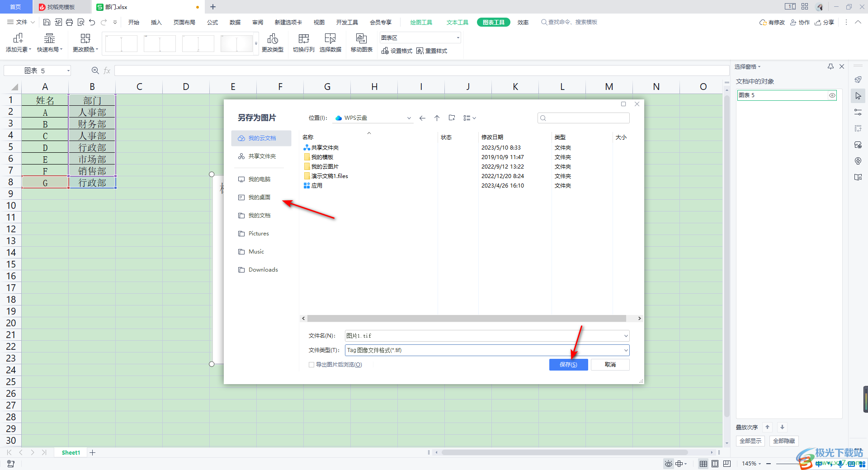Select the Sheet1 tab
The width and height of the screenshot is (868, 470).
click(71, 452)
